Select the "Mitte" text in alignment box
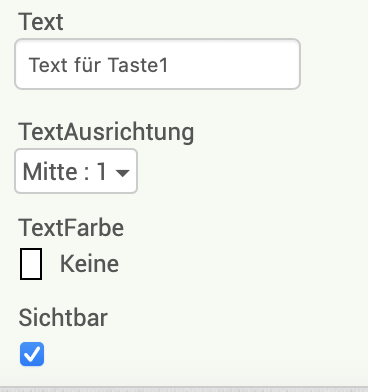Screen dimensions: 368x392 point(50,172)
